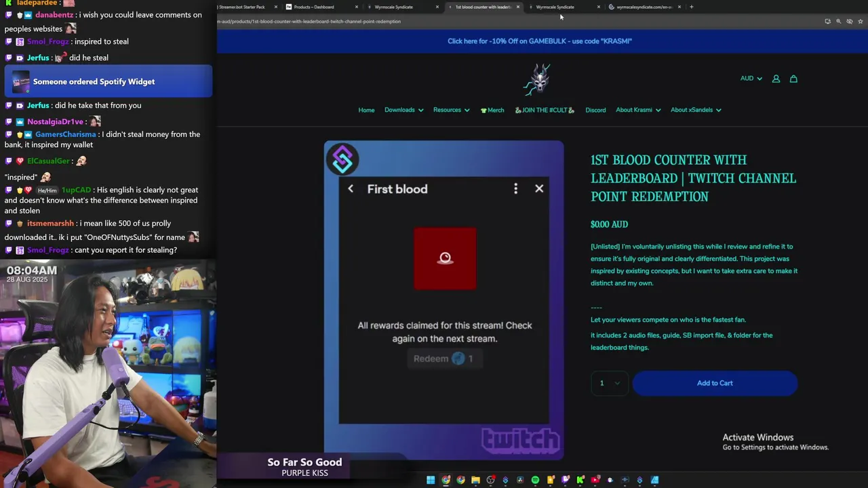Expand the Downloads menu
The height and width of the screenshot is (488, 868).
pos(403,110)
